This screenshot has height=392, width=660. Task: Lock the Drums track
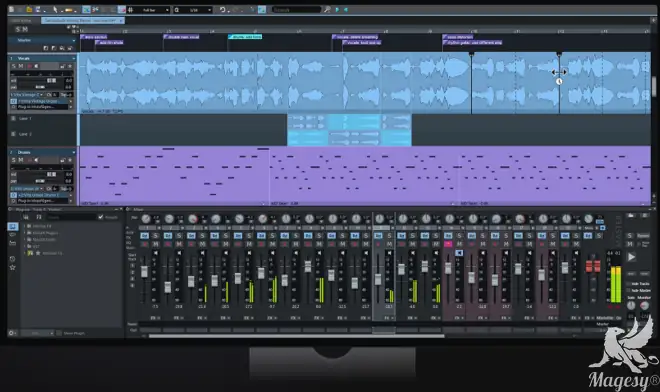63,160
